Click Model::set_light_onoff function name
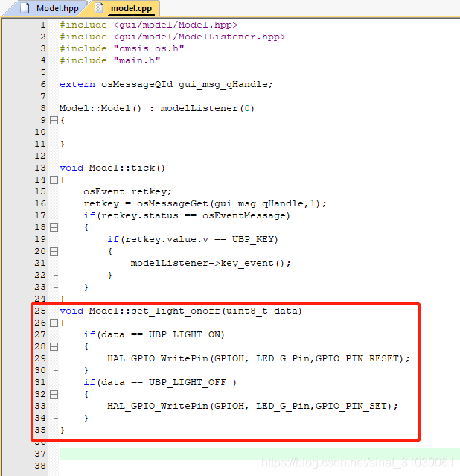Image resolution: width=460 pixels, height=476 pixels. (x=154, y=311)
